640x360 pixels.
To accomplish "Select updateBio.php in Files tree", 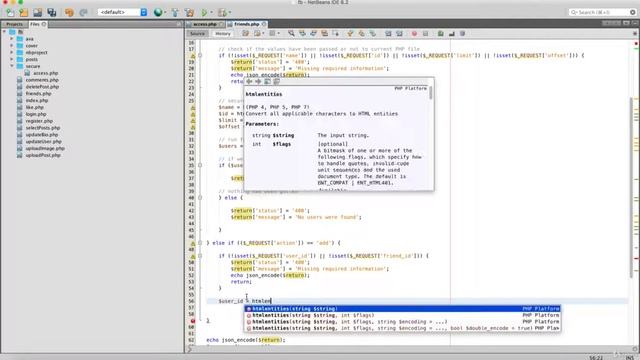I will pyautogui.click(x=42, y=135).
